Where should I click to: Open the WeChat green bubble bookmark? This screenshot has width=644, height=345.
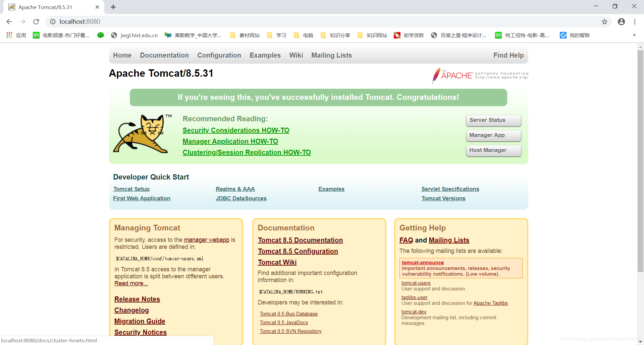[101, 35]
